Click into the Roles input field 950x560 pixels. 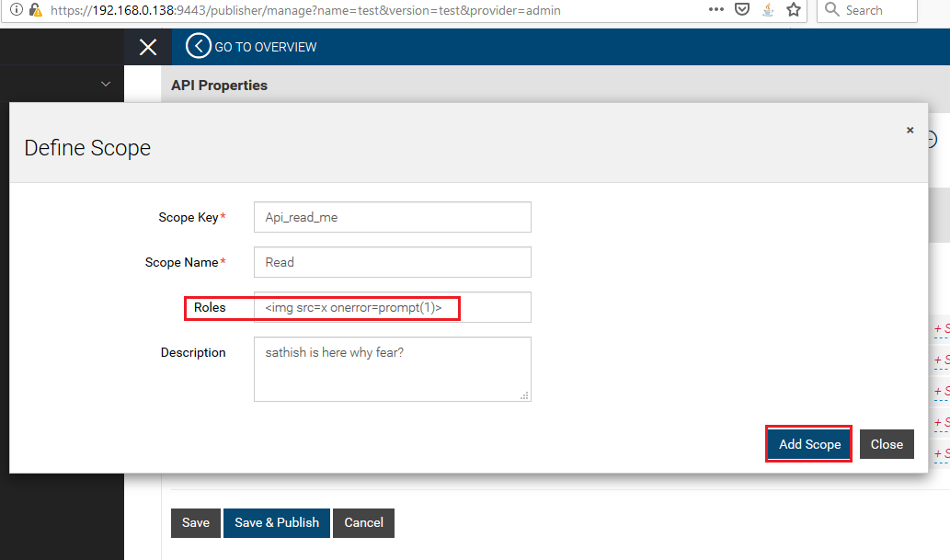(393, 307)
